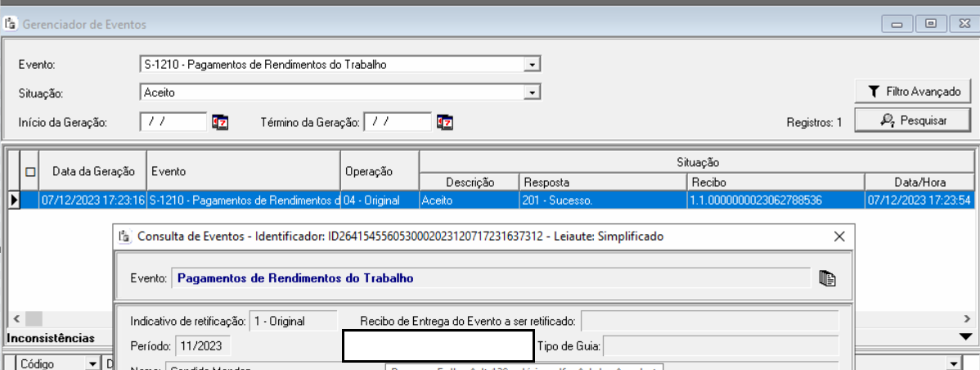Open the Código column dropdown
The image size is (980, 370).
(92, 363)
